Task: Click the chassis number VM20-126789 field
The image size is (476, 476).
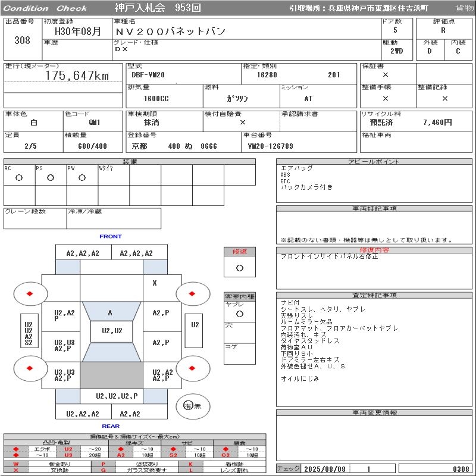Action: [271, 146]
